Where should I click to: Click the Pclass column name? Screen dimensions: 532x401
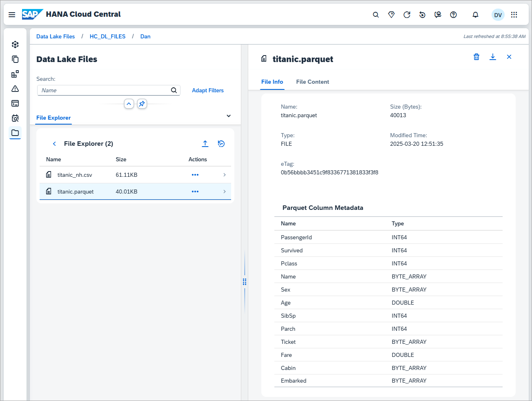289,263
